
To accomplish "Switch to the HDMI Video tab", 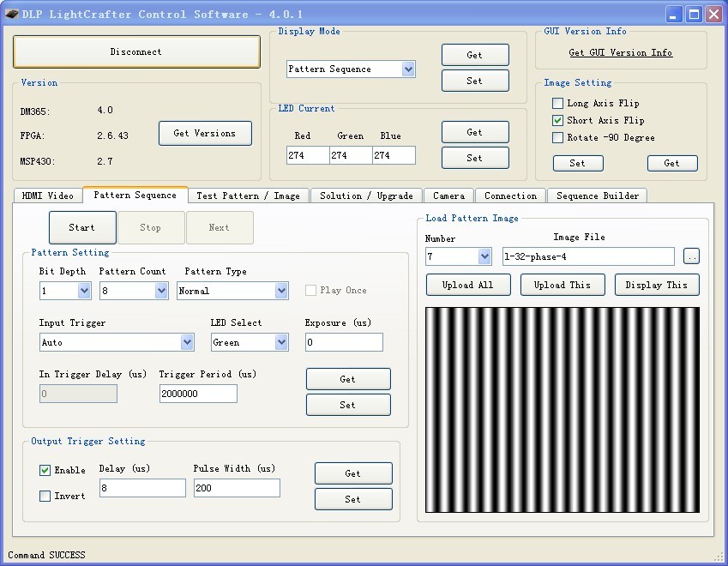I will pyautogui.click(x=48, y=196).
